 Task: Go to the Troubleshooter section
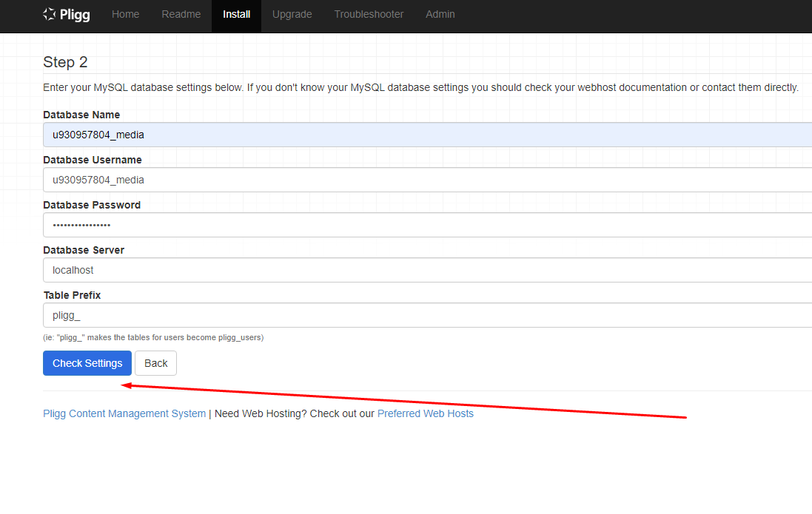[369, 14]
